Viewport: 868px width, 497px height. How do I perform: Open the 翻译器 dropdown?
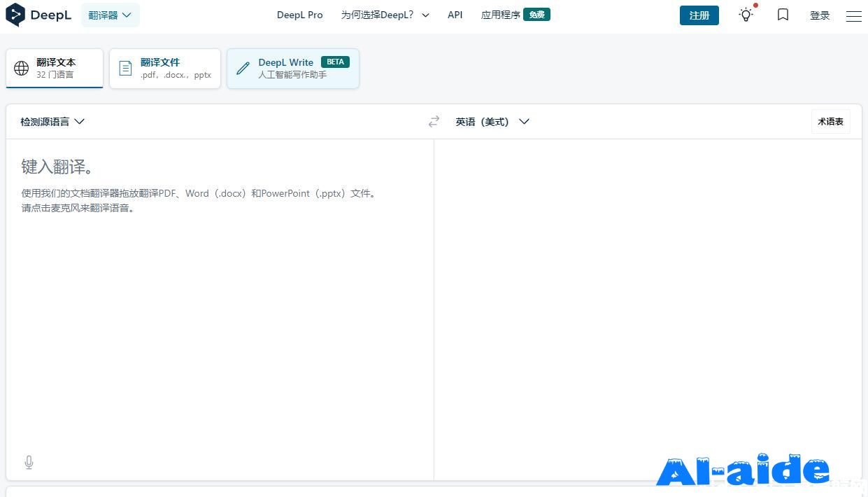(x=111, y=15)
